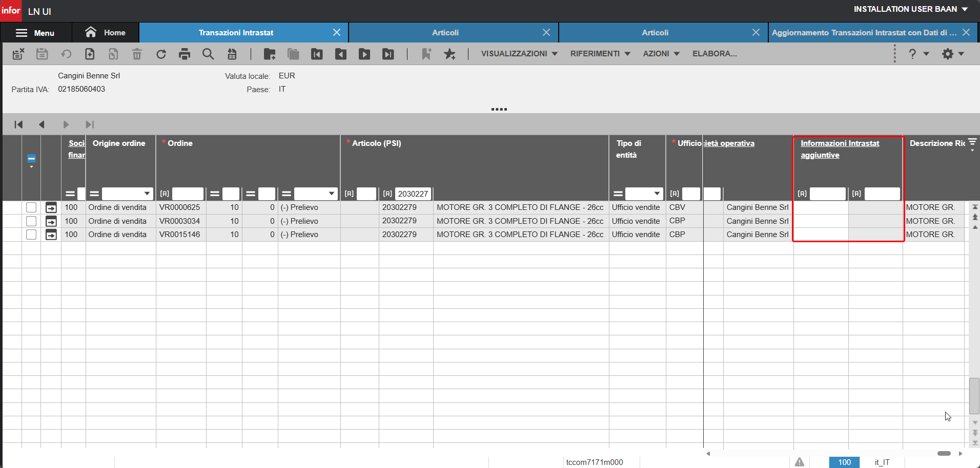This screenshot has width=980, height=468.
Task: Click the Infor logo
Action: pos(11,11)
